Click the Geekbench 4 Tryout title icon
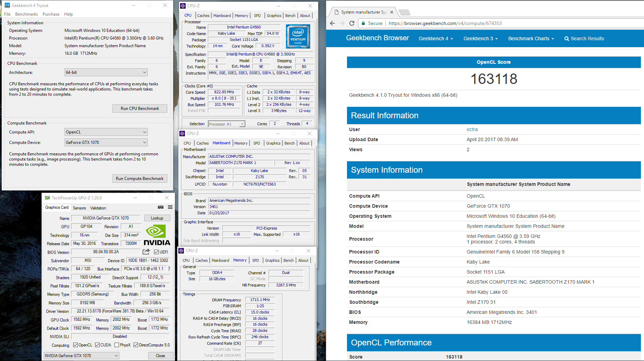Screen dimensions: 644x361 coord(7,5)
